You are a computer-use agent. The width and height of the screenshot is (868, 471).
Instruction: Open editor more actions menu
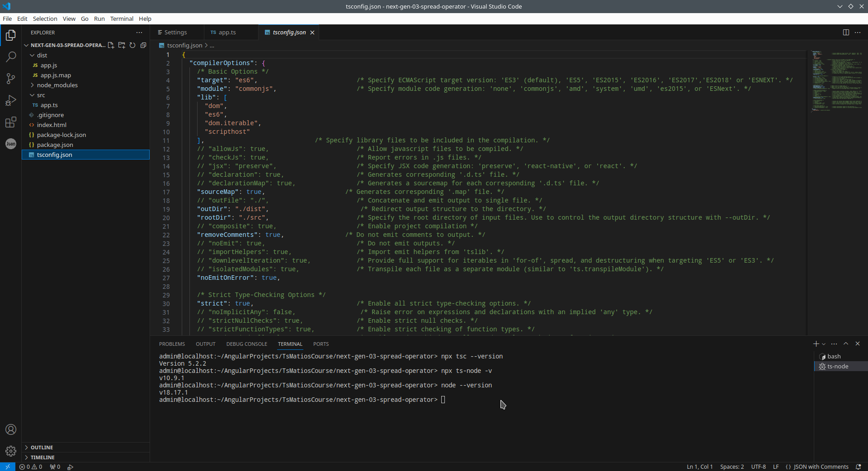point(858,33)
